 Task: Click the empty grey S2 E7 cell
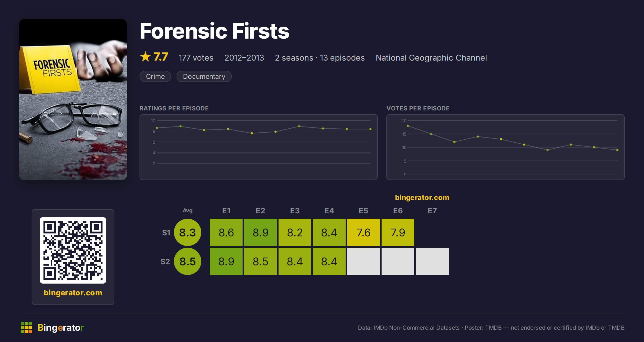[432, 261]
